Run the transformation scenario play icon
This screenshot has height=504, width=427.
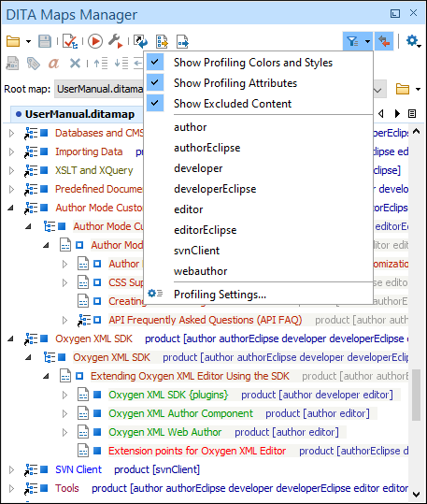click(x=95, y=41)
